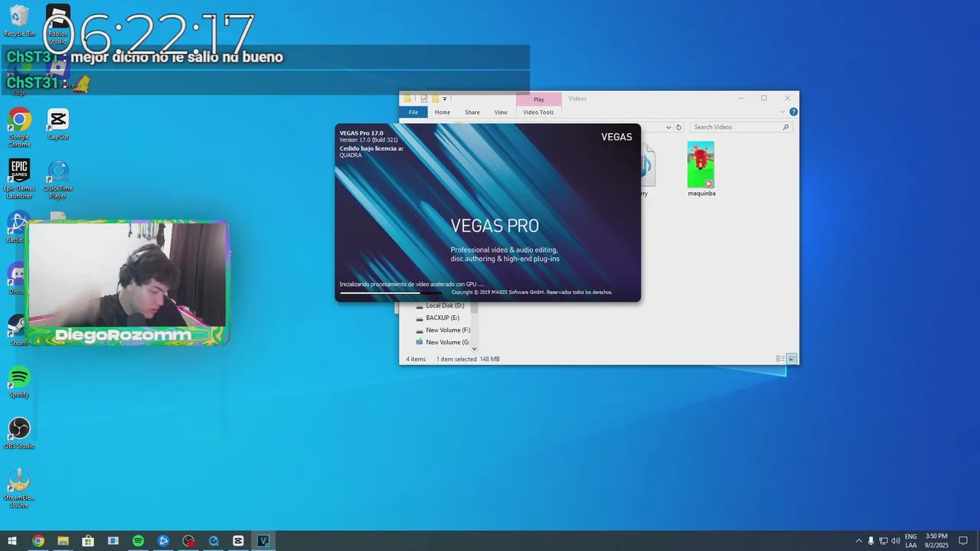Launch the CapCut desktop shortcut
This screenshot has height=551, width=980.
(58, 124)
